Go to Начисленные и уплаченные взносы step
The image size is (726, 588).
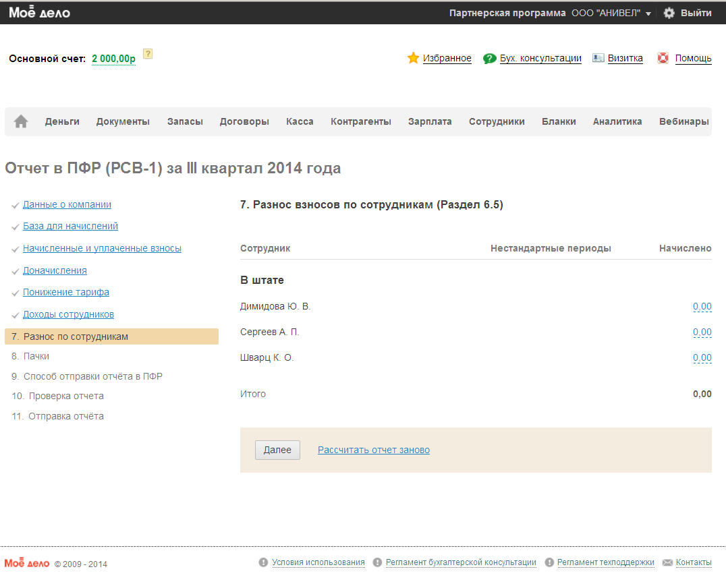point(102,248)
